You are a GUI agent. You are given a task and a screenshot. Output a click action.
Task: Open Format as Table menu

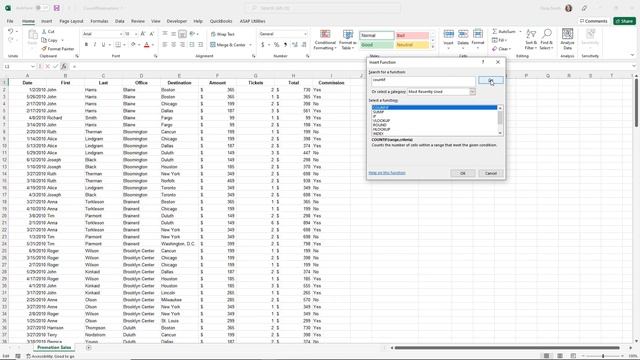pos(348,40)
